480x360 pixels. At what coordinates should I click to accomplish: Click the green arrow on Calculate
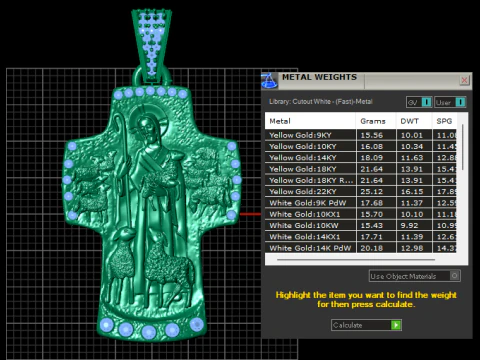(396, 325)
